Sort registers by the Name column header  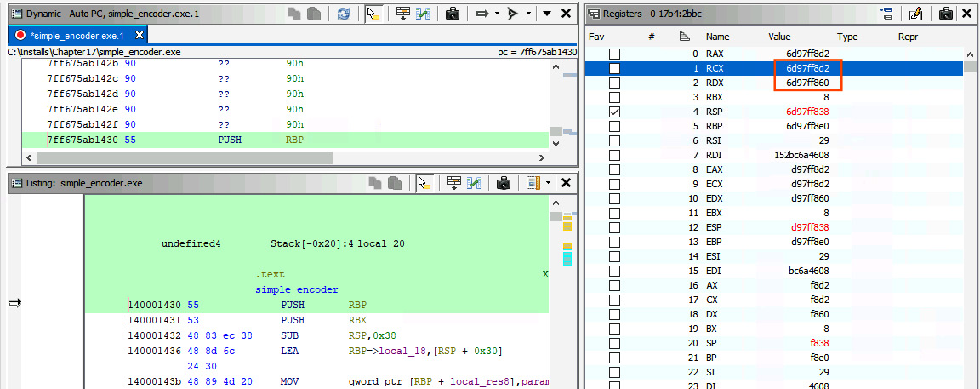pos(717,37)
